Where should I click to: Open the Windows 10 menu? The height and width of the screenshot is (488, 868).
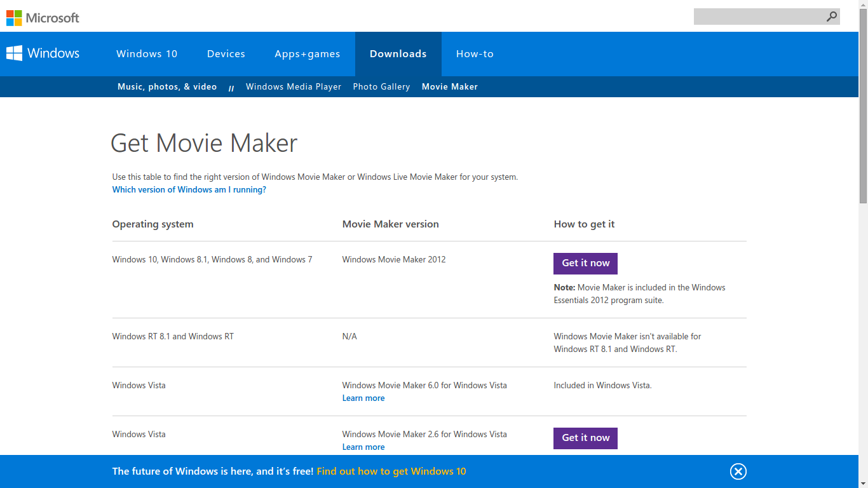click(147, 54)
